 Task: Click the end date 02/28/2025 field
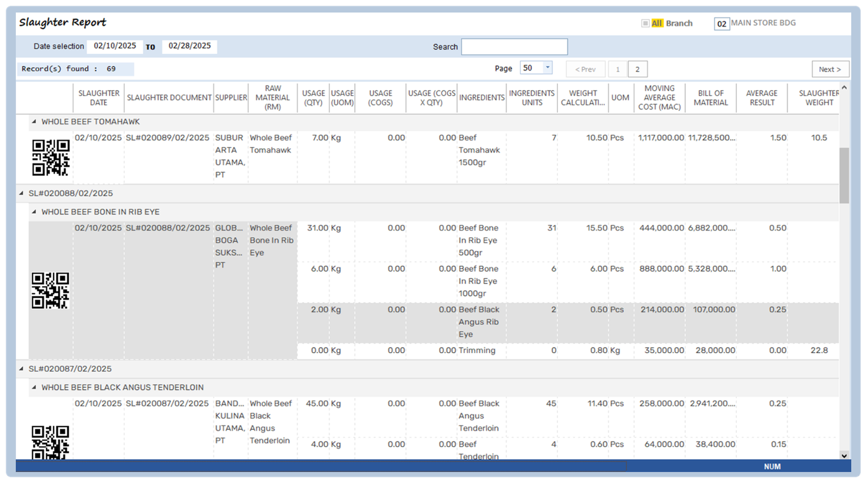click(x=189, y=46)
